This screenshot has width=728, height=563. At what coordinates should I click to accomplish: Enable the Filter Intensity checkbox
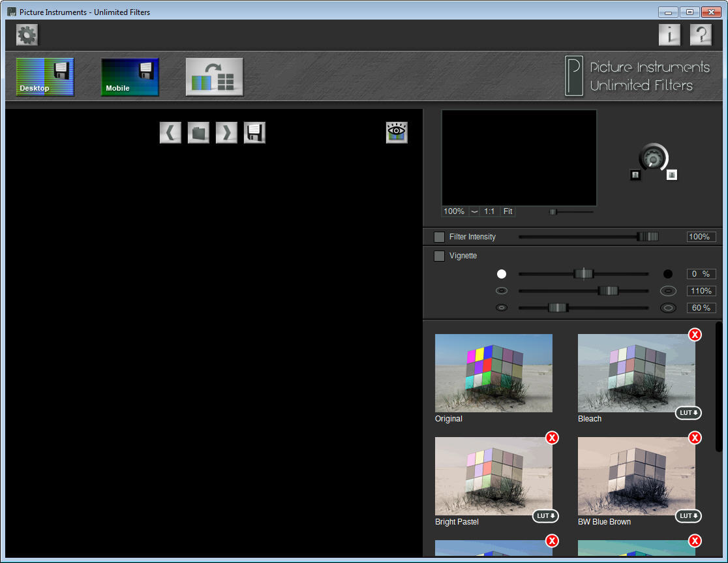439,237
